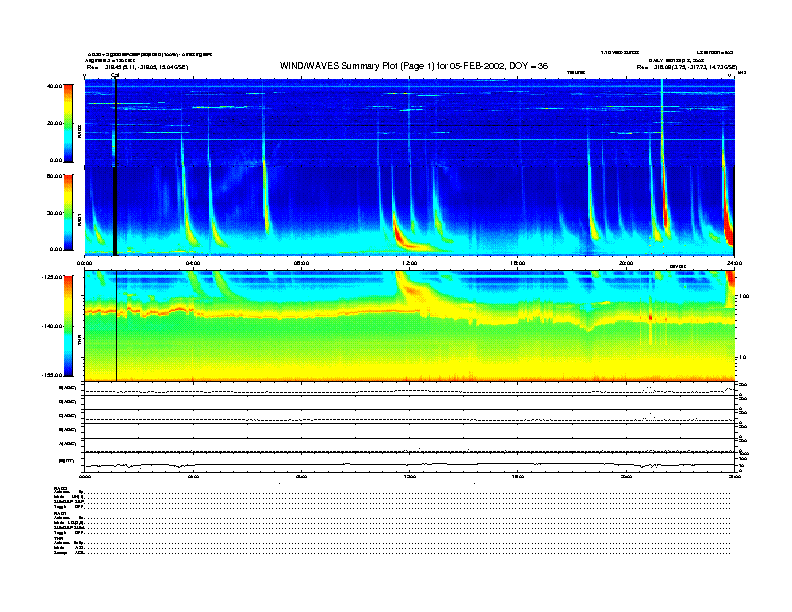Click the -125.00 label on TNR scale
792x612 pixels.
coord(52,277)
